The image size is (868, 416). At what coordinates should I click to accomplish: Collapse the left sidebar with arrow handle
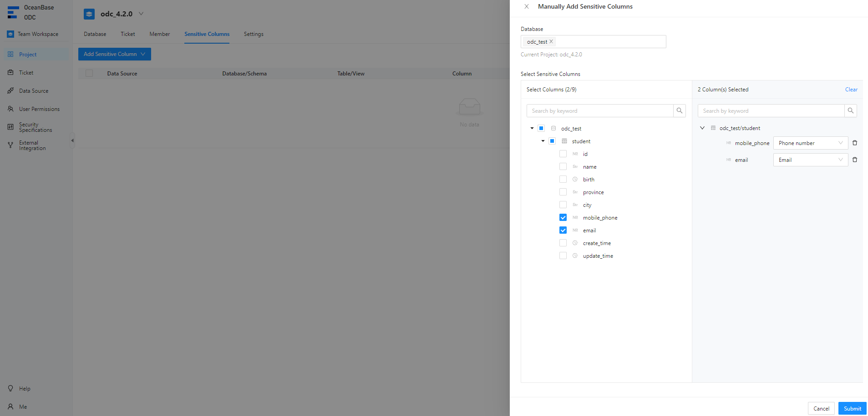[x=72, y=140]
